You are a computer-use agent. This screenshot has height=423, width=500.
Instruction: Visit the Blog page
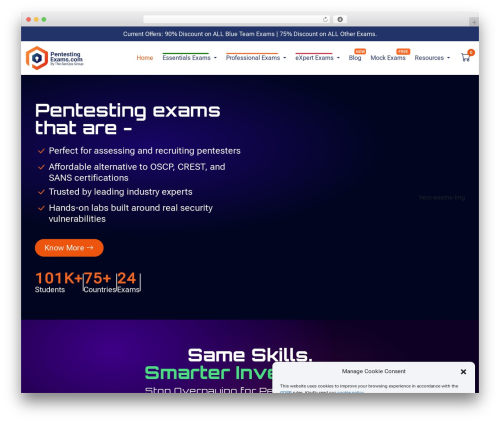coord(355,58)
